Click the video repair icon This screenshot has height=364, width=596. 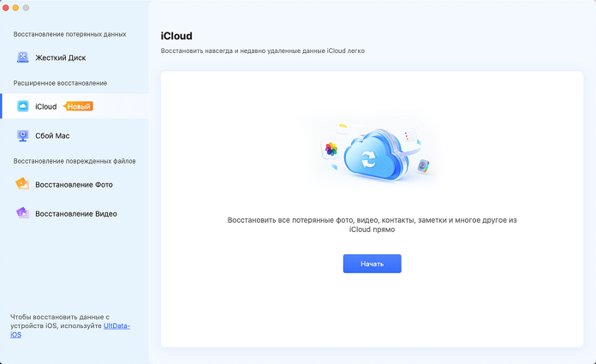point(23,213)
